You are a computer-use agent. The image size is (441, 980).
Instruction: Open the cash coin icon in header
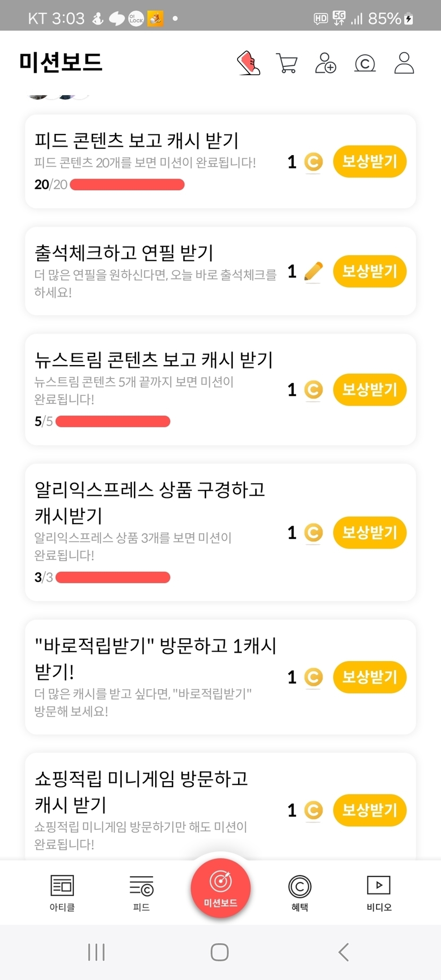(365, 63)
